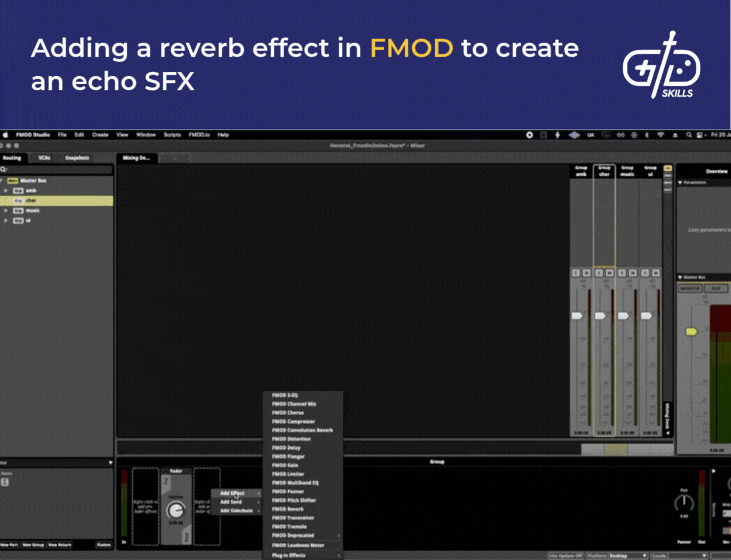Select the Master Bus in the routing tree

pos(34,180)
